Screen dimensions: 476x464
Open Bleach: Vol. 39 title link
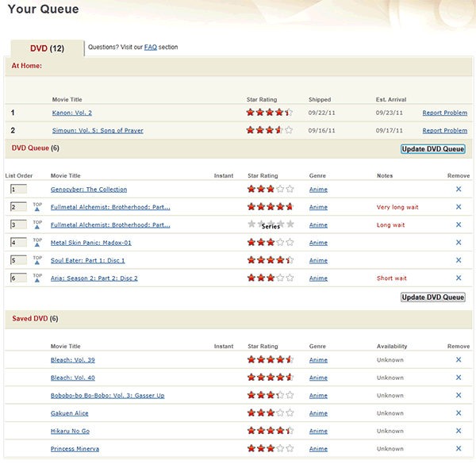point(72,360)
